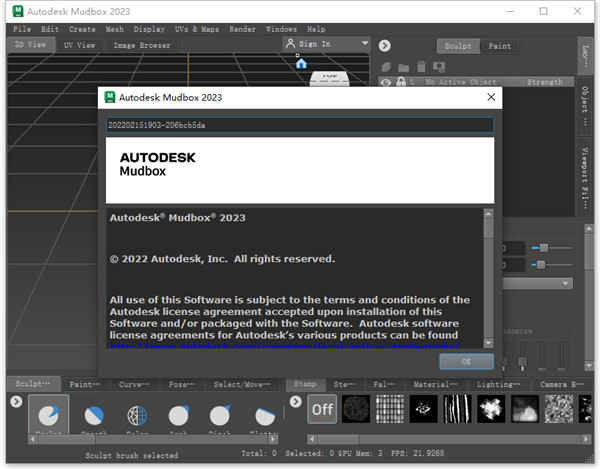
Task: Click the Mudbox logo in the About dialog title
Action: pyautogui.click(x=110, y=97)
